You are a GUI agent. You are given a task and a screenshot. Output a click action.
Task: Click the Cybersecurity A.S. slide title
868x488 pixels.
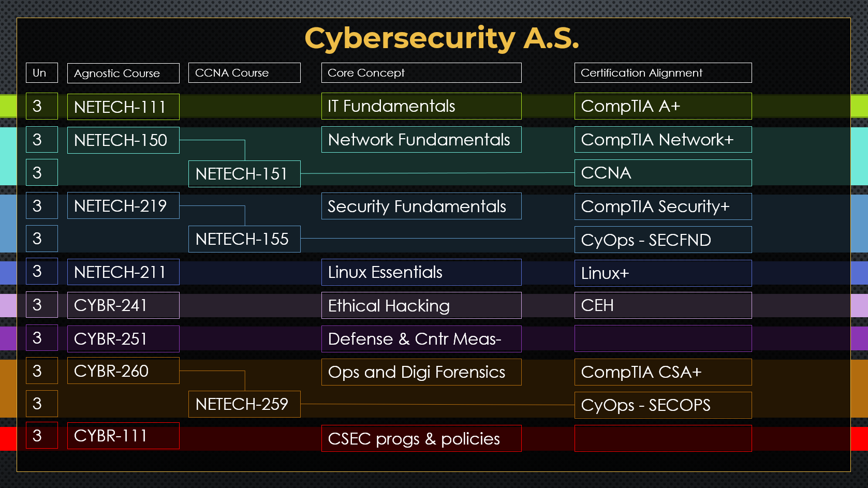click(x=442, y=39)
